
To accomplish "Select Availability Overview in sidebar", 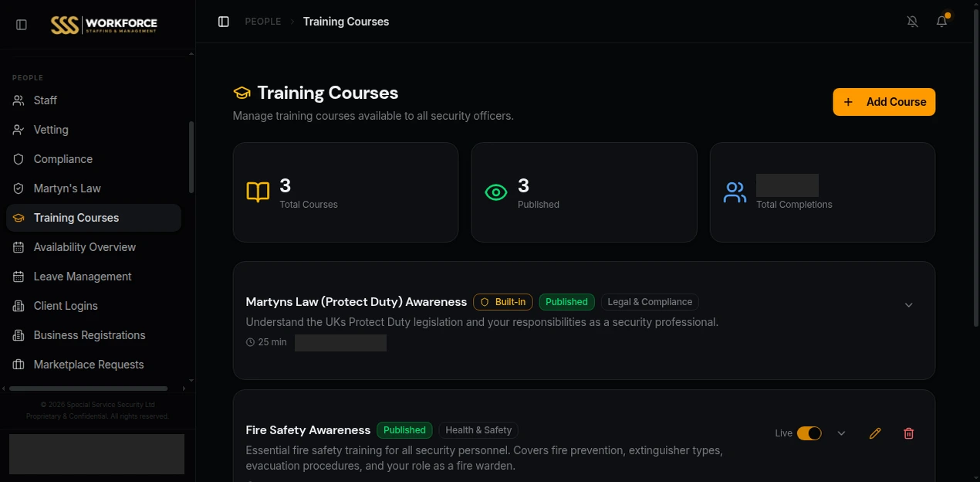I will click(93, 247).
